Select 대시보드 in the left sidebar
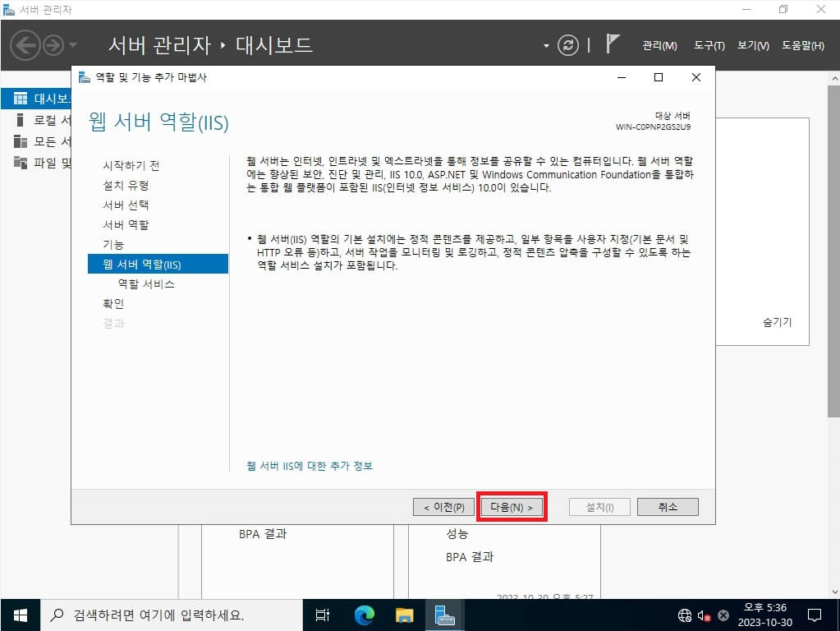This screenshot has width=840, height=631. tap(36, 99)
